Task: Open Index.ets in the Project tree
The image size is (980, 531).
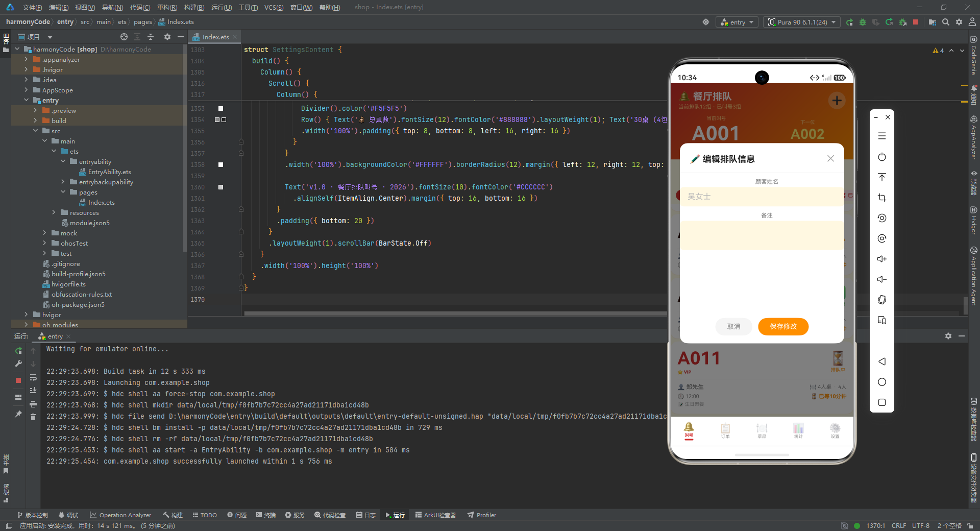Action: (101, 202)
